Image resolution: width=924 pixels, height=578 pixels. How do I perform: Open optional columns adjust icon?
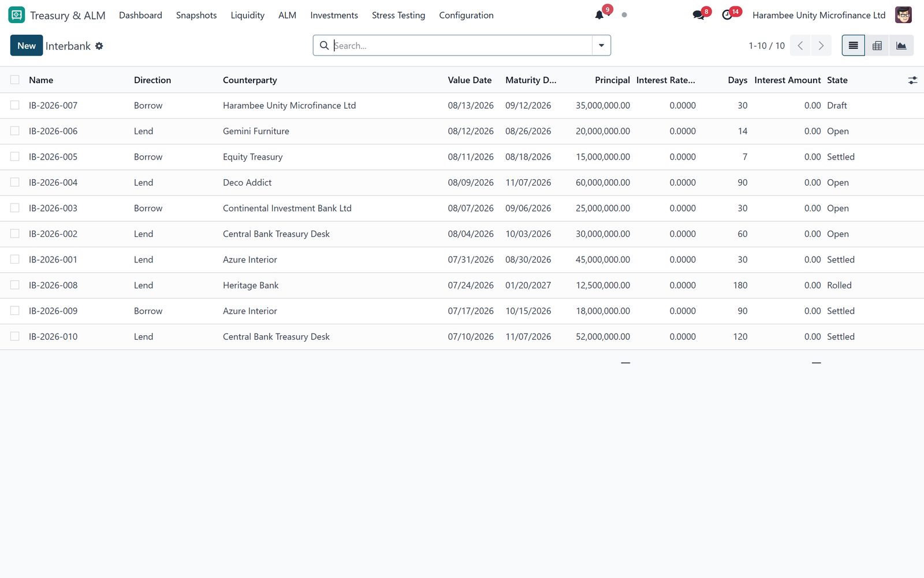click(x=912, y=80)
